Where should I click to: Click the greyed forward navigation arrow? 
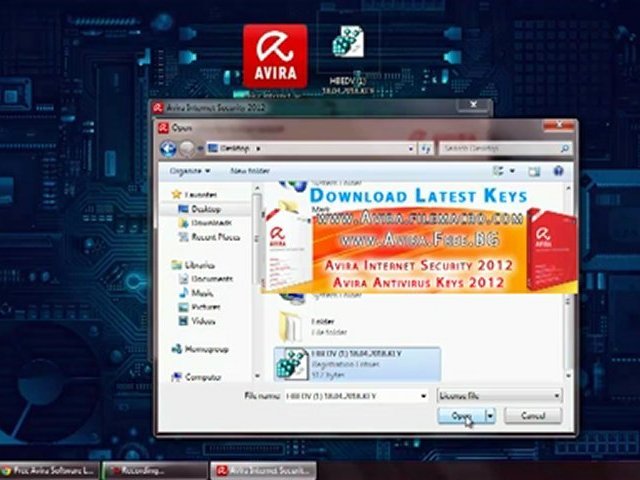187,149
